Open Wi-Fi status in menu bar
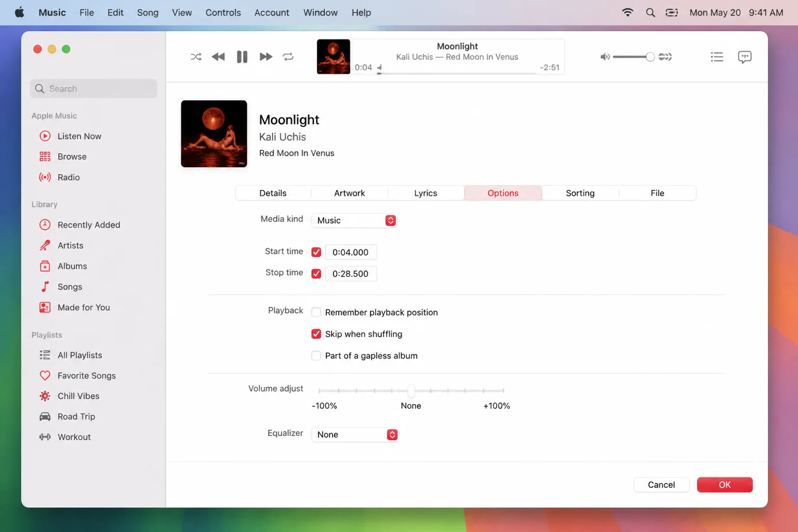 [x=628, y=12]
